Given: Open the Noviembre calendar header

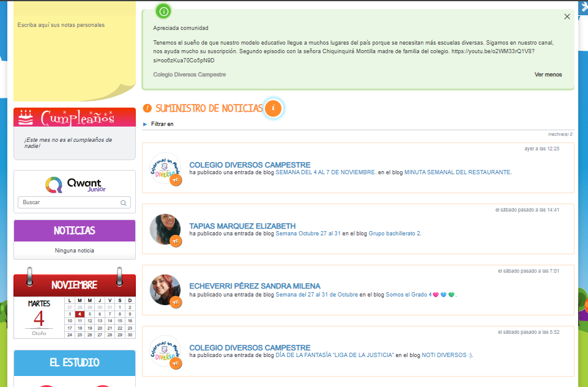Looking at the screenshot, I should point(74,285).
